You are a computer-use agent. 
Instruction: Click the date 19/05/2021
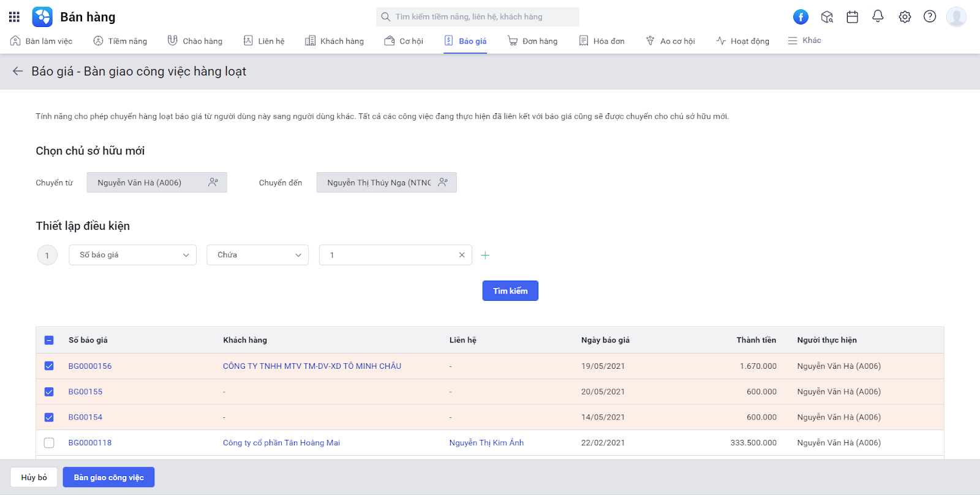pos(603,366)
